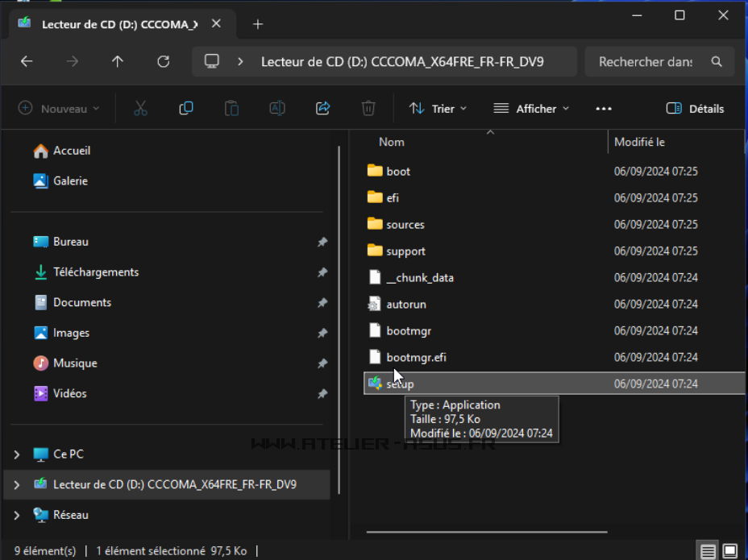Expand the Ce PC tree node
The height and width of the screenshot is (560, 748).
[x=17, y=454]
